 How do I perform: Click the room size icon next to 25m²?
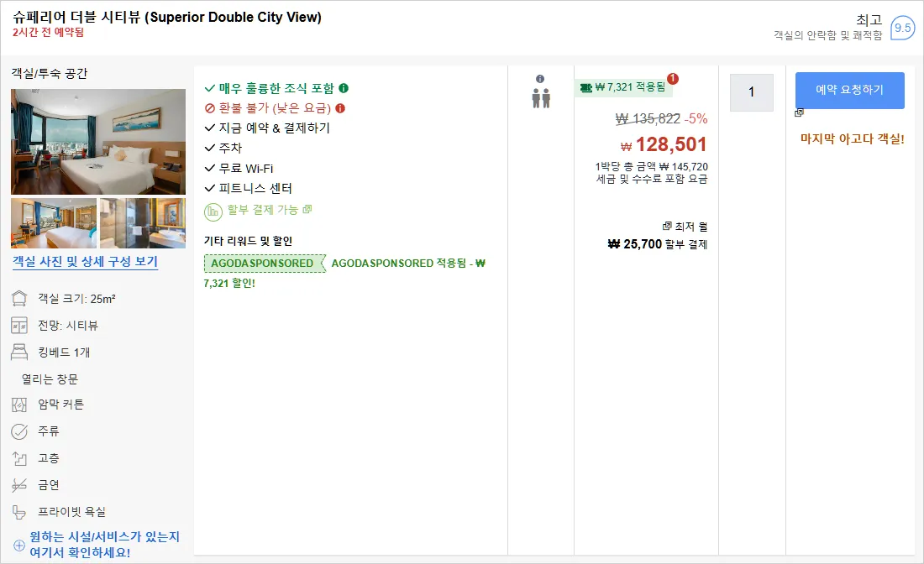tap(19, 299)
